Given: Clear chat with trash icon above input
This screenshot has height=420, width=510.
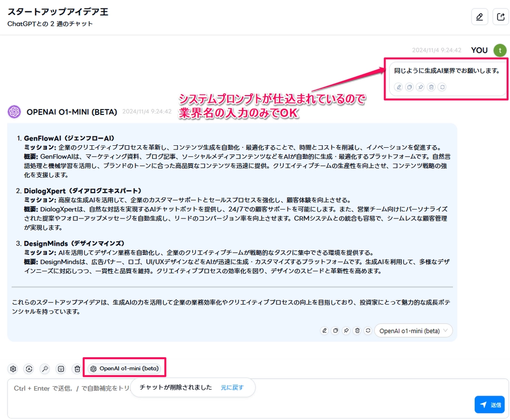Looking at the screenshot, I should (x=77, y=369).
